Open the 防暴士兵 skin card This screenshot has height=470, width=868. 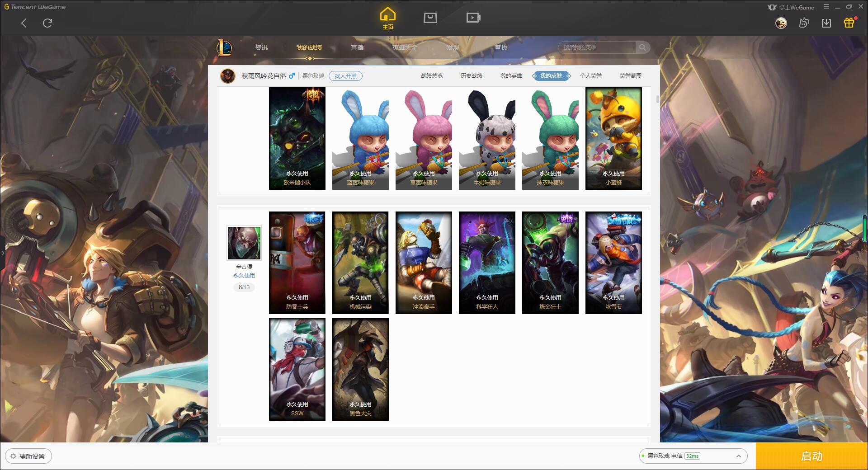click(297, 263)
